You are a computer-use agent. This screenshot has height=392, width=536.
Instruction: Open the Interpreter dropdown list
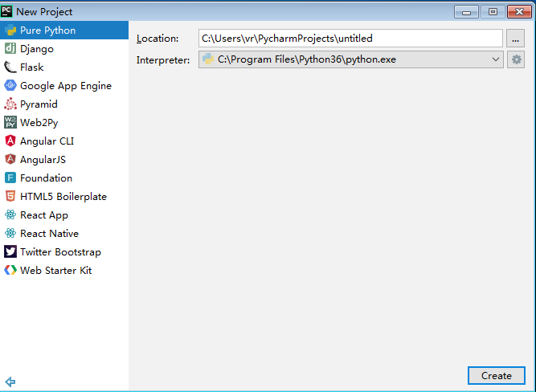point(350,59)
